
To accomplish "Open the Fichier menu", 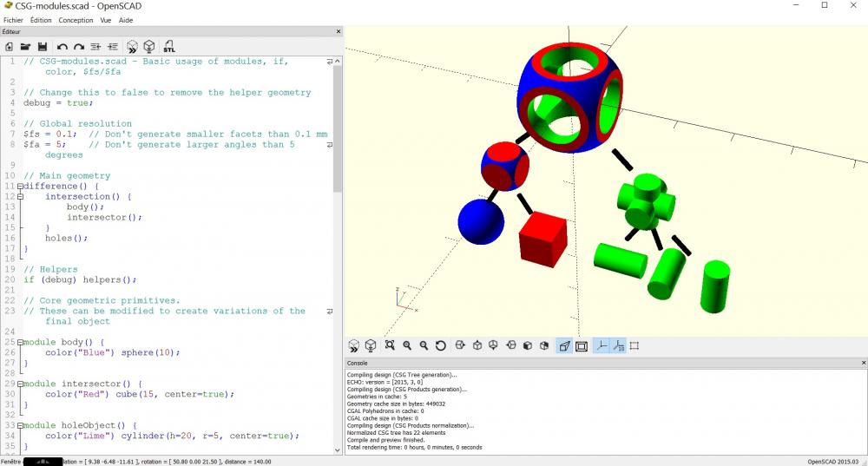I will point(13,20).
